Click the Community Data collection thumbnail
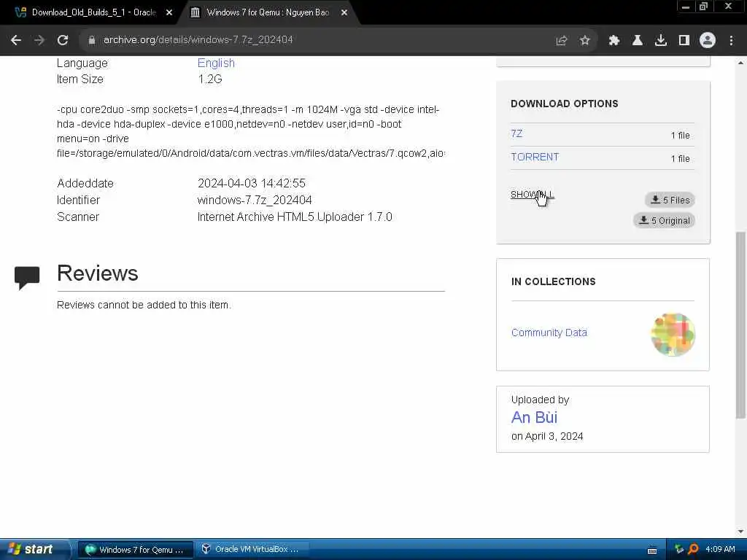Image resolution: width=747 pixels, height=560 pixels. point(673,334)
